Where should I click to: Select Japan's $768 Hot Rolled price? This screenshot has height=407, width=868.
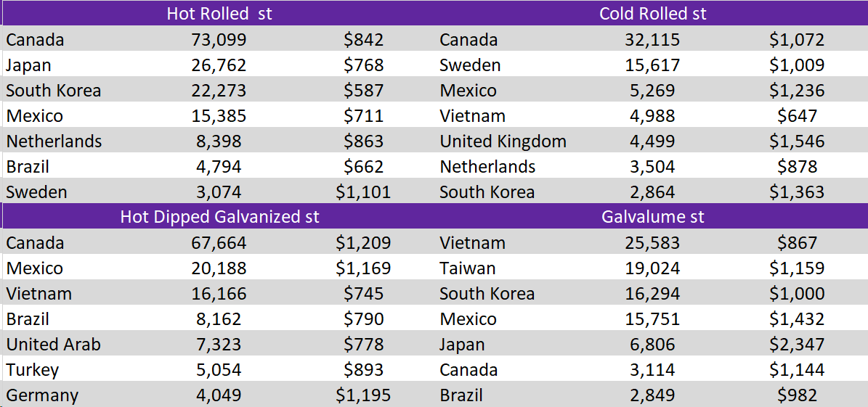[x=363, y=65]
